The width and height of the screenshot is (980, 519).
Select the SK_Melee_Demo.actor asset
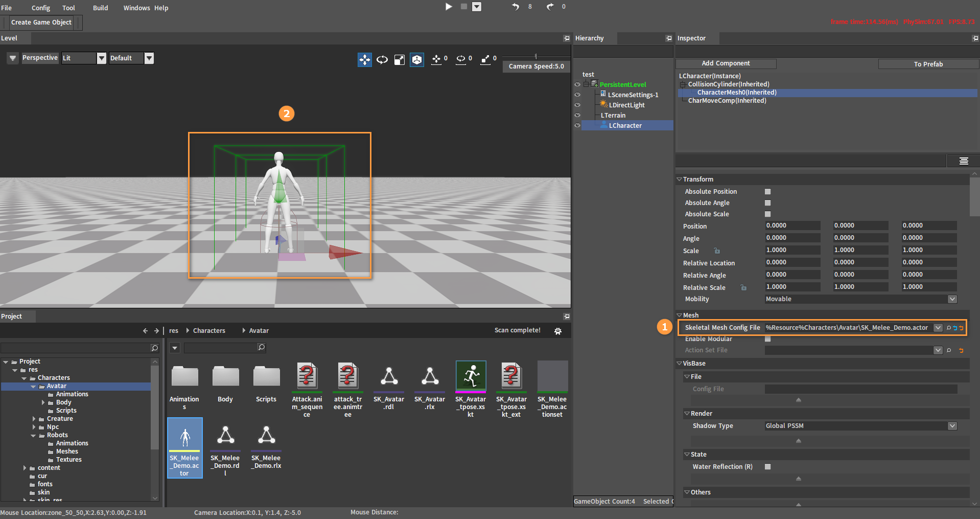coord(185,448)
